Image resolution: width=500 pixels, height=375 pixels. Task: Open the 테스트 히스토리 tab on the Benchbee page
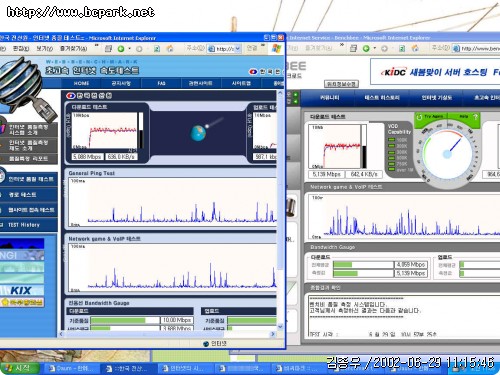tap(382, 98)
